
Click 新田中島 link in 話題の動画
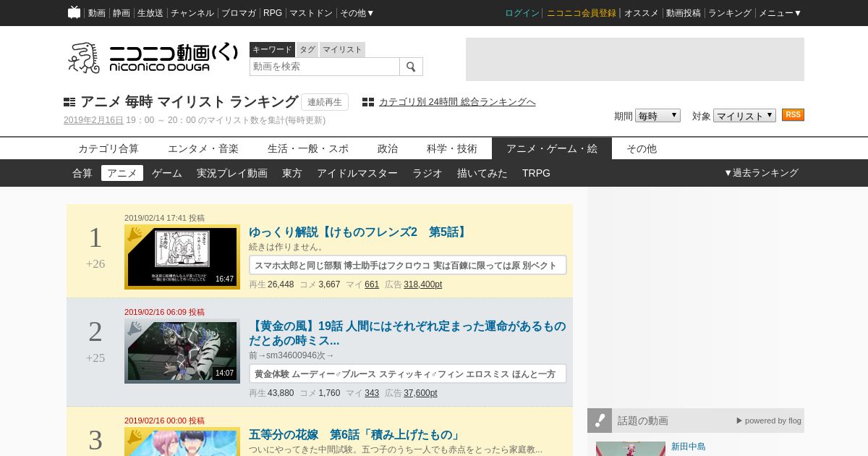pyautogui.click(x=689, y=447)
